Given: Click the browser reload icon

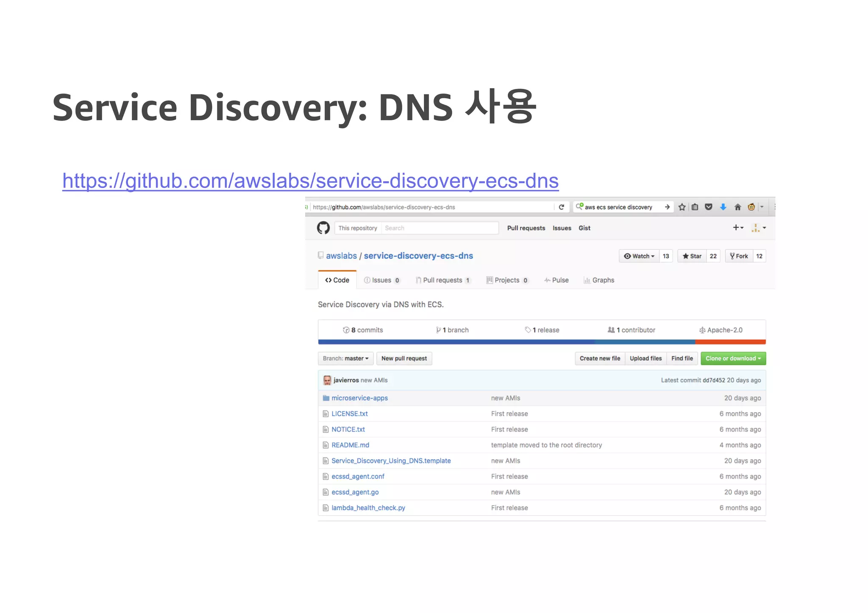Looking at the screenshot, I should 561,207.
